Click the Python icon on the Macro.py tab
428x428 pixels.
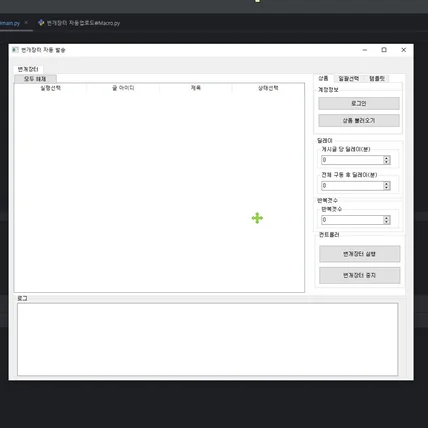(41, 23)
